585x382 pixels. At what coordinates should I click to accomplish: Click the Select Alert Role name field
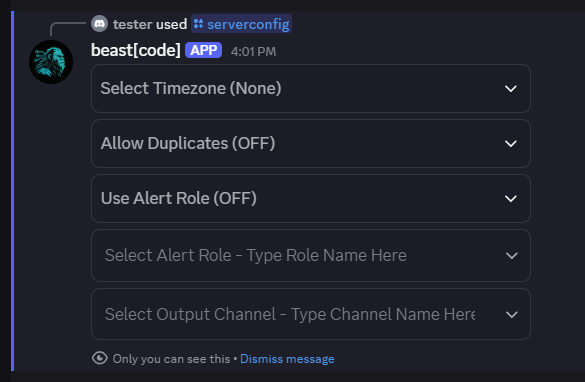pos(311,256)
